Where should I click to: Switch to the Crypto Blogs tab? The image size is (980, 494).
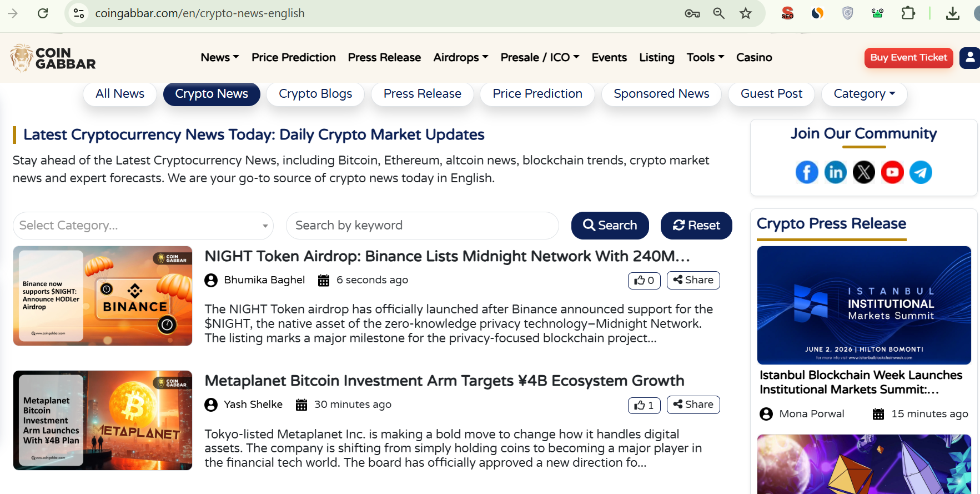click(315, 94)
